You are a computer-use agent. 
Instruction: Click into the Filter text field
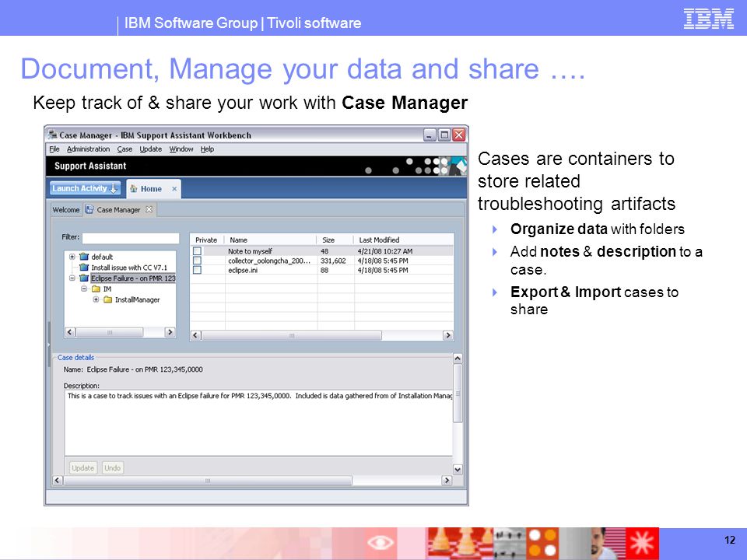(131, 238)
